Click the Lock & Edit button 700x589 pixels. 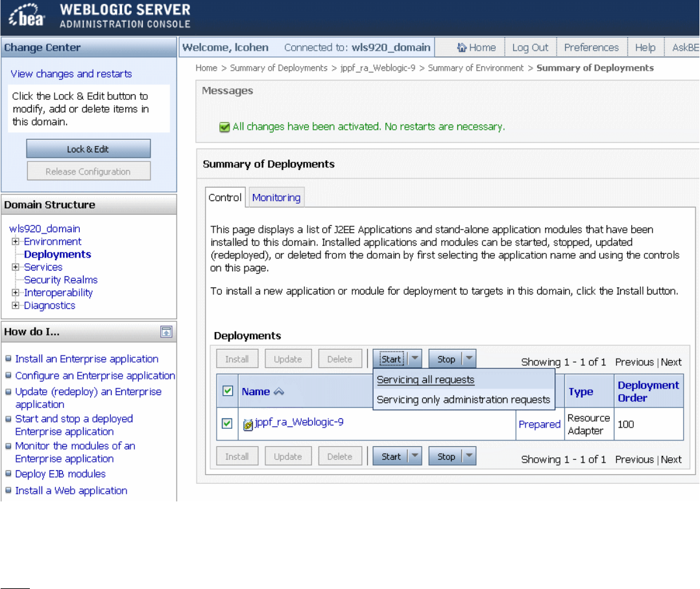(88, 149)
